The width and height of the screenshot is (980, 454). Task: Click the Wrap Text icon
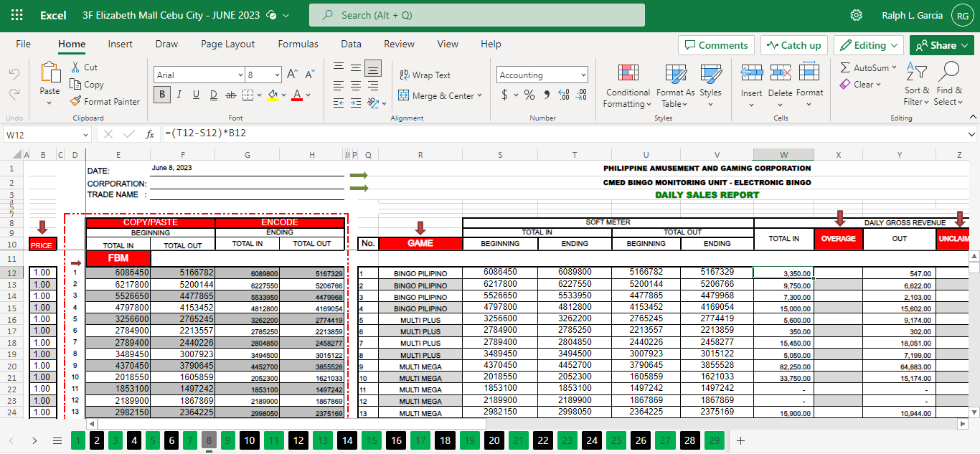click(404, 75)
